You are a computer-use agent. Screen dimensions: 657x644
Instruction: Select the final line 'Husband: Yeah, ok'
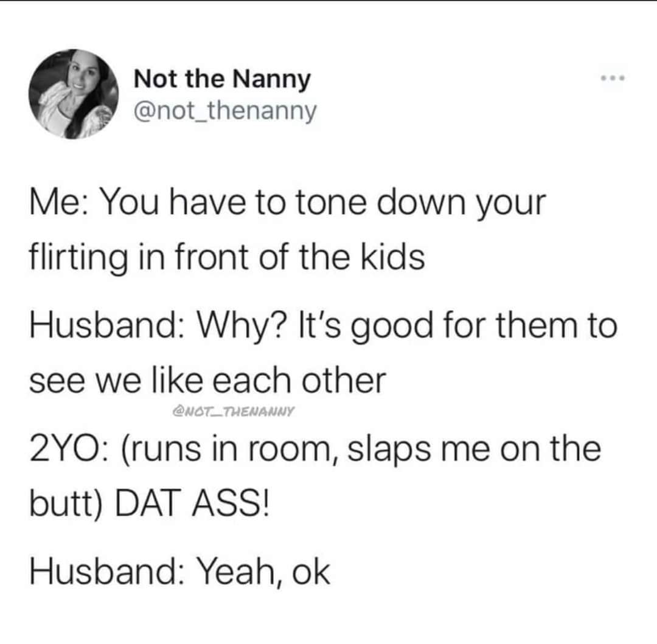(179, 573)
